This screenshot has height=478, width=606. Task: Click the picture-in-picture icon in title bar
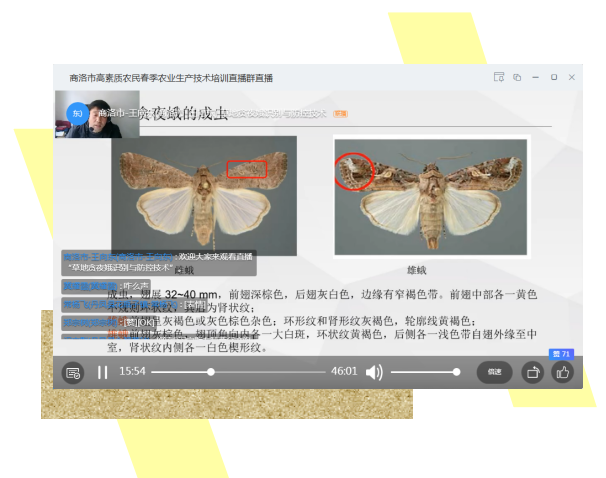point(517,77)
